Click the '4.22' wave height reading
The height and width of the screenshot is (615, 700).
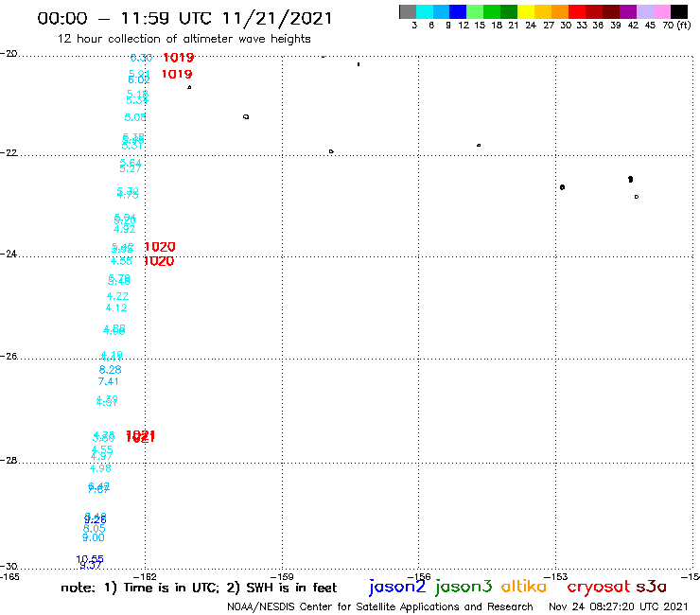pos(117,296)
